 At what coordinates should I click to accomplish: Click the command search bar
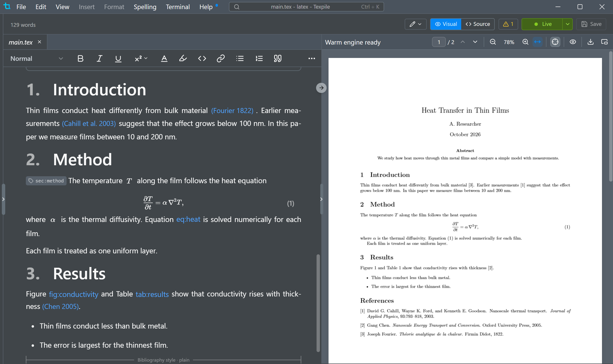(x=306, y=7)
